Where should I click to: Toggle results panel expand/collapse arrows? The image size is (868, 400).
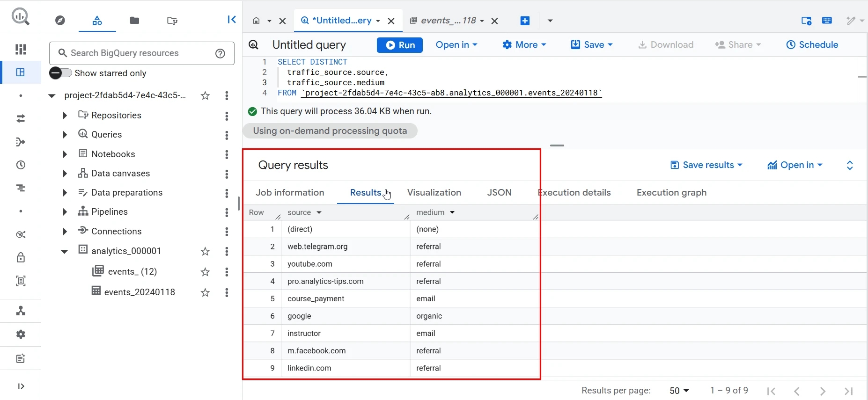pyautogui.click(x=850, y=165)
